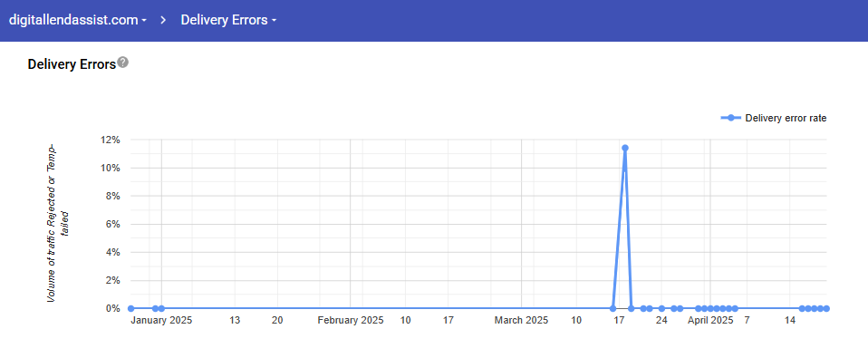Open the Delivery Errors dashboard dropdown

(228, 21)
